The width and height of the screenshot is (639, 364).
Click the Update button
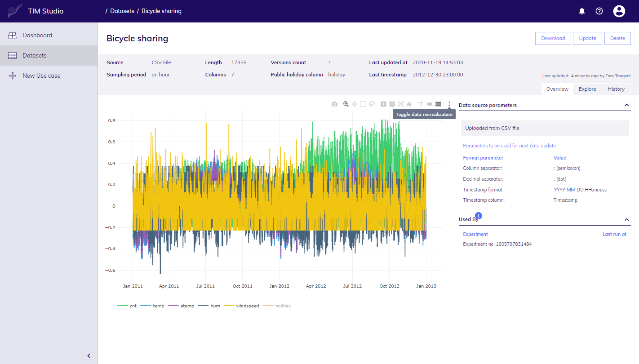click(x=587, y=38)
